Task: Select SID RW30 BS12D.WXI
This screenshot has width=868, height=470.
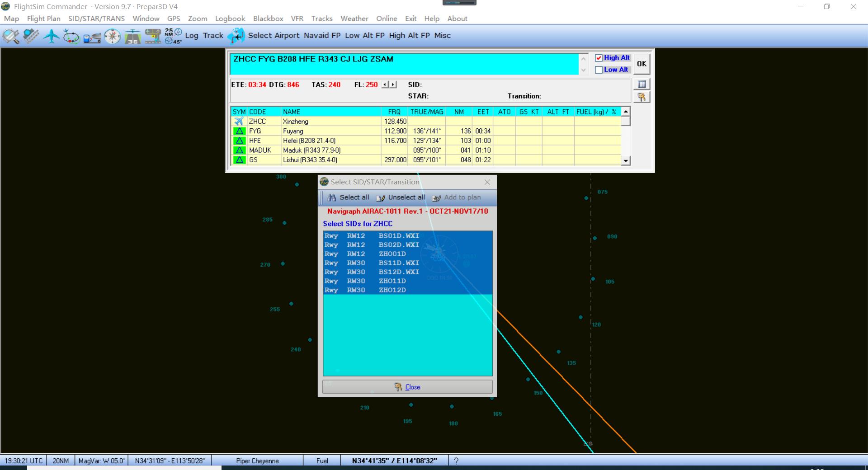Action: pyautogui.click(x=407, y=272)
